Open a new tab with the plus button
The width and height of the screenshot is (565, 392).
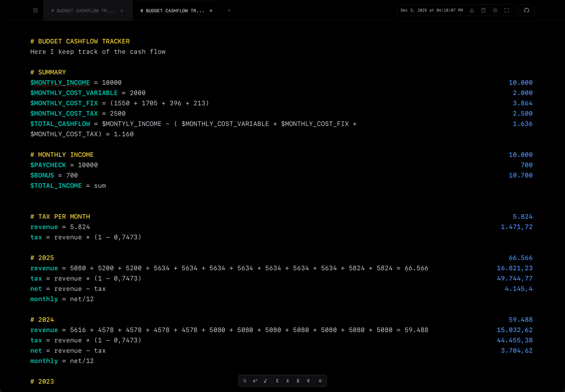click(229, 10)
